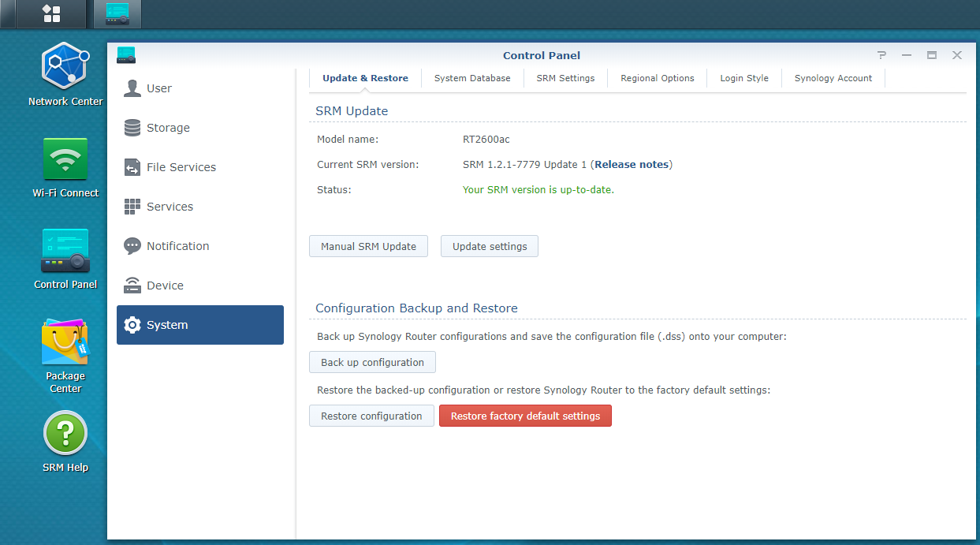This screenshot has width=980, height=545.
Task: Switch to the System Database tab
Action: tap(472, 78)
